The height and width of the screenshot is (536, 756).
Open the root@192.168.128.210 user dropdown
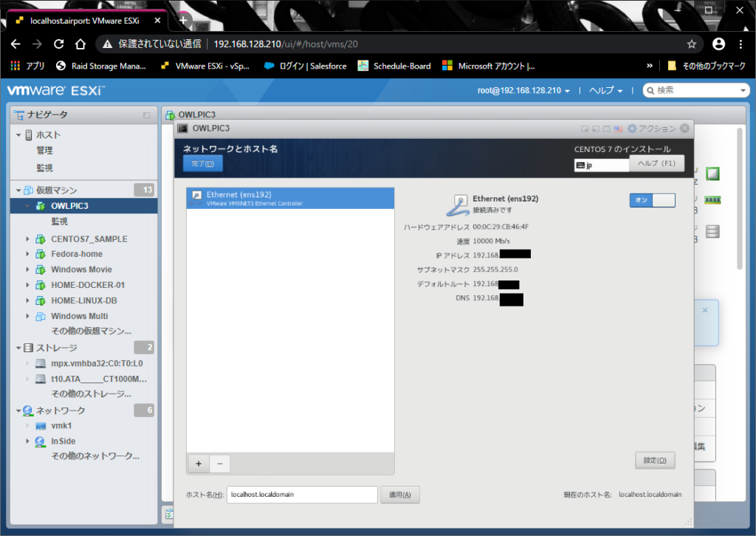523,90
